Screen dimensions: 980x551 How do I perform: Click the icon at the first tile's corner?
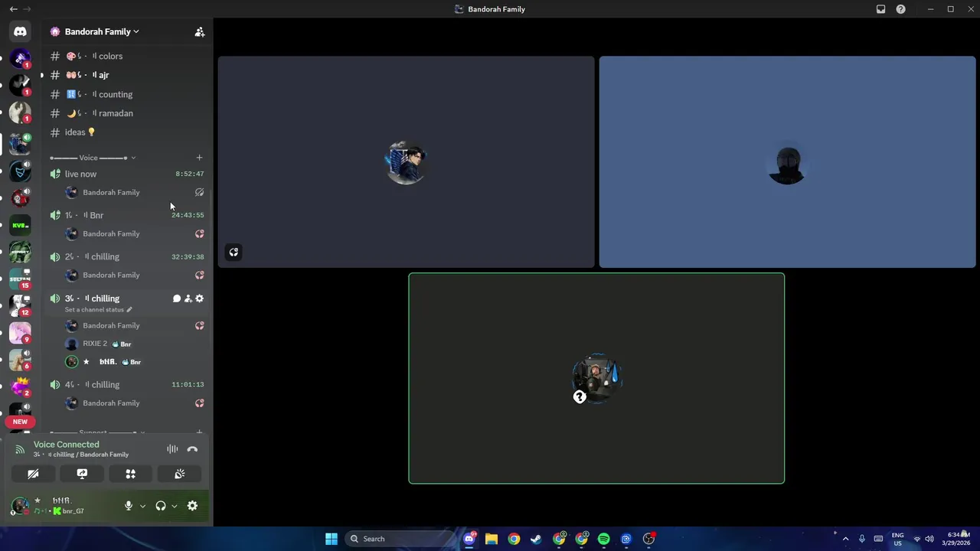tap(234, 252)
